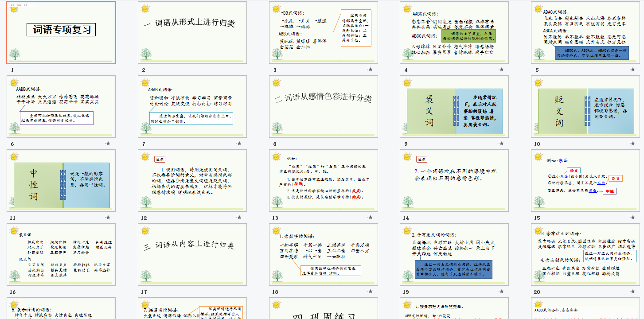
Task: Click slide number label "17" below the slide
Action: click(144, 292)
